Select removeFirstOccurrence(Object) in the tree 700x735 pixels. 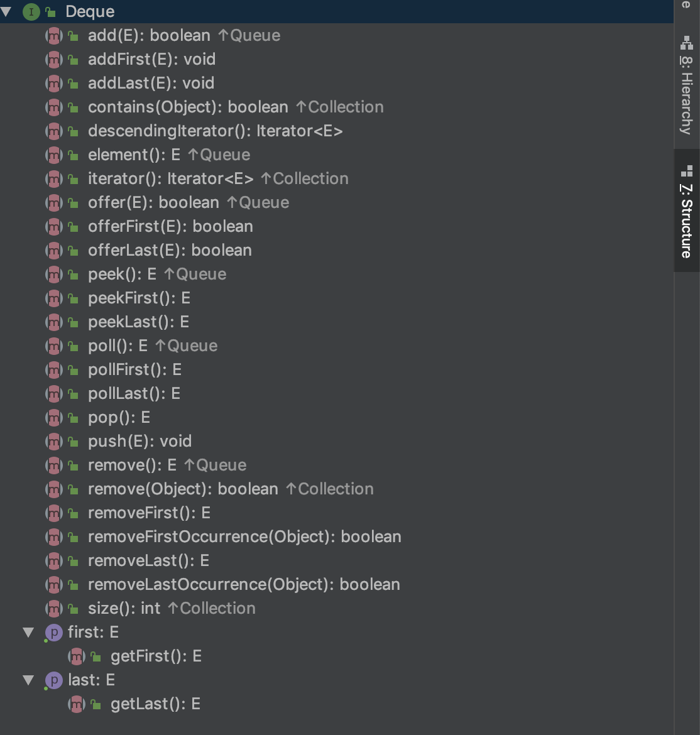244,537
